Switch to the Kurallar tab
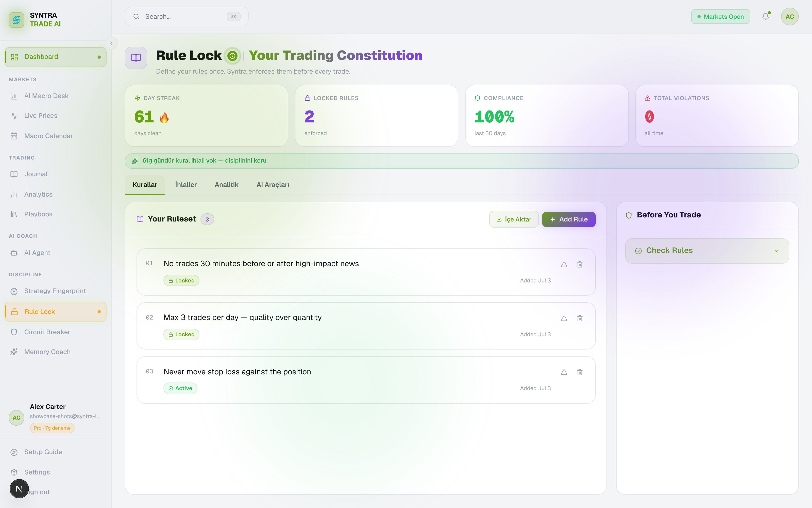Viewport: 812px width, 508px height. (x=145, y=185)
